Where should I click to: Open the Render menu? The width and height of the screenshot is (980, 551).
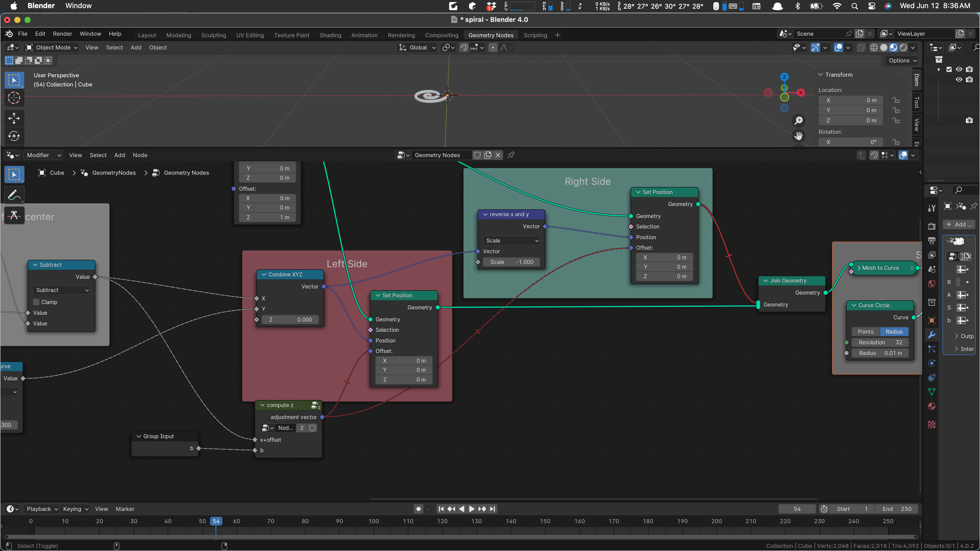tap(62, 34)
